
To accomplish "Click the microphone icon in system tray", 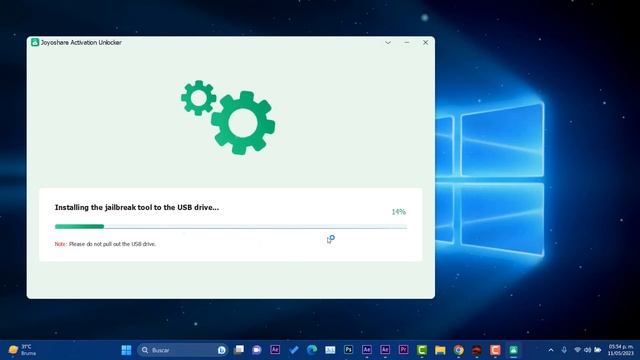I will tap(564, 350).
